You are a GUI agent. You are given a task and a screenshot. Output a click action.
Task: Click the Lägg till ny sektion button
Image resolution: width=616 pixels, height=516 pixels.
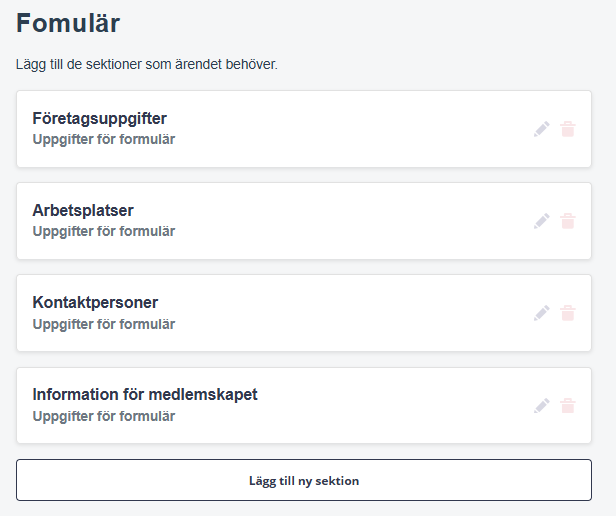pyautogui.click(x=304, y=480)
